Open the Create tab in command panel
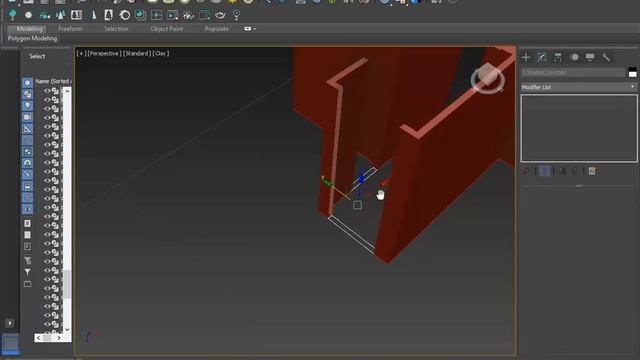Viewport: 640px width, 360px height. 526,58
